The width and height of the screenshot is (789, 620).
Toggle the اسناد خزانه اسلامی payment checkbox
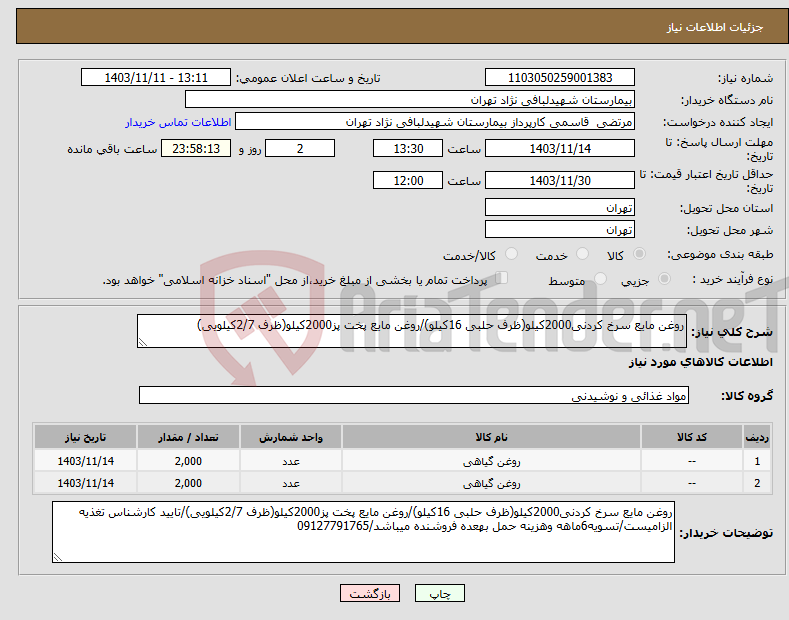tap(501, 278)
